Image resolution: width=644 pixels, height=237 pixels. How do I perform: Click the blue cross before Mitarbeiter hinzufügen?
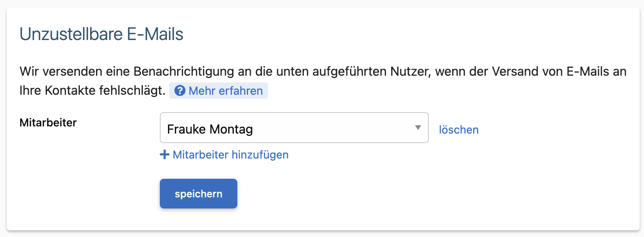[165, 155]
